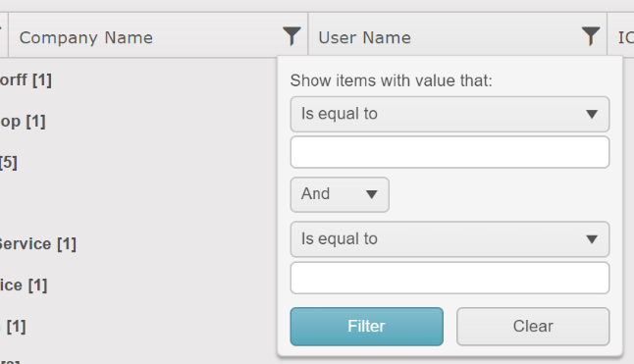Apply the filter with the Filter button
The width and height of the screenshot is (634, 364).
point(367,327)
